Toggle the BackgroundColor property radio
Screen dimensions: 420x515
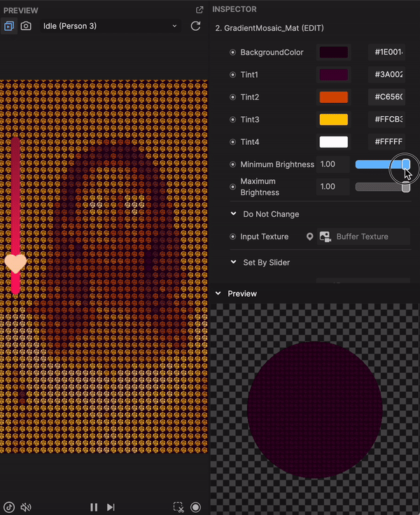[232, 52]
